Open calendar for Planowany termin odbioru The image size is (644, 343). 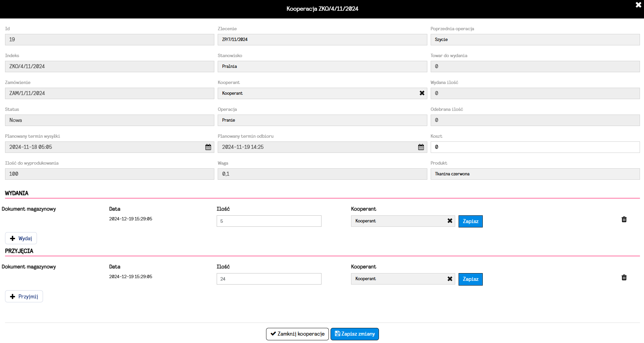pos(421,147)
